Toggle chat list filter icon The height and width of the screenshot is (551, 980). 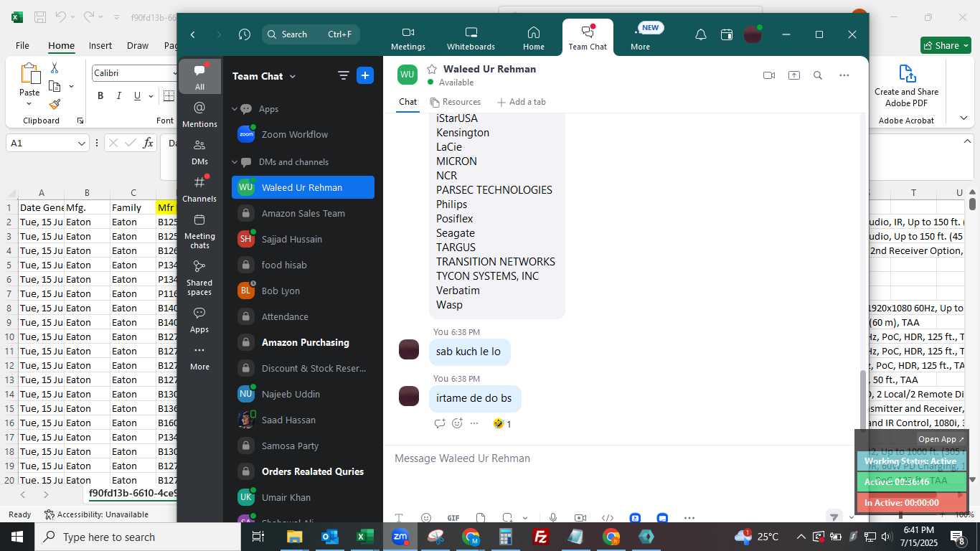[344, 75]
